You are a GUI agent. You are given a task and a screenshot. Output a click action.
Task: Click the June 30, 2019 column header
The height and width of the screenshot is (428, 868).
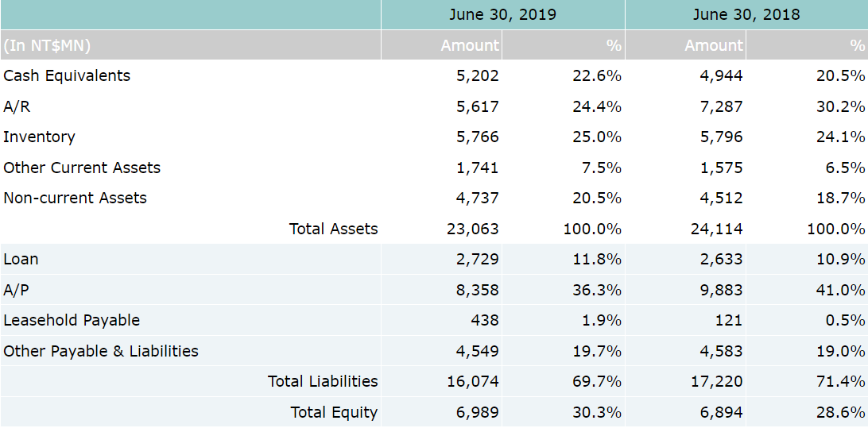coord(502,15)
